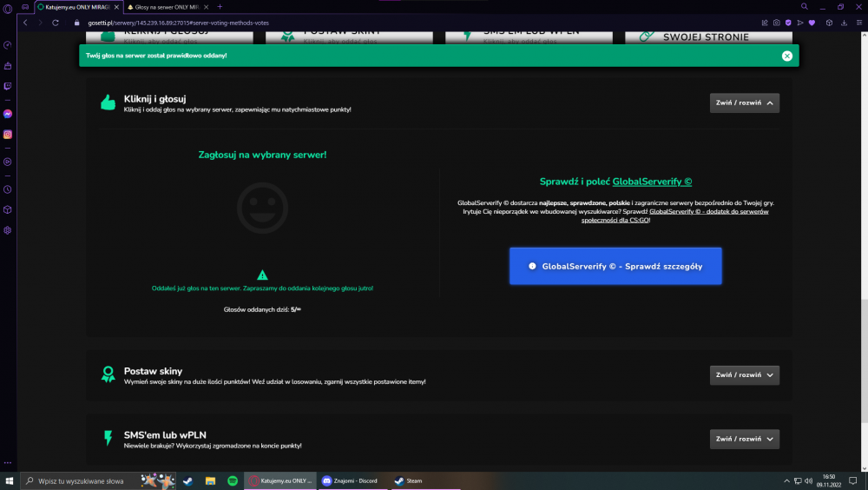Click the Postaw skiny top card
Image resolution: width=868 pixels, height=490 pixels.
click(x=349, y=37)
